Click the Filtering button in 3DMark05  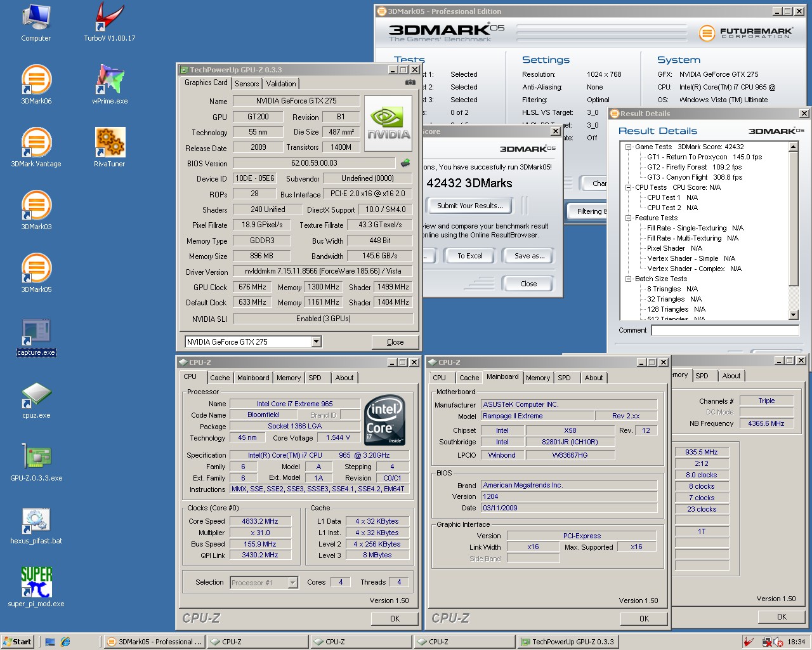pos(587,211)
